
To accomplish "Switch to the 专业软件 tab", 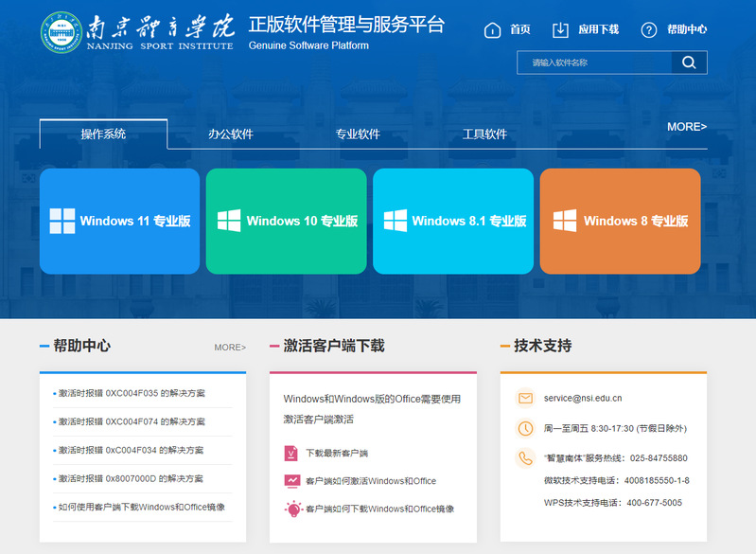I will click(358, 134).
